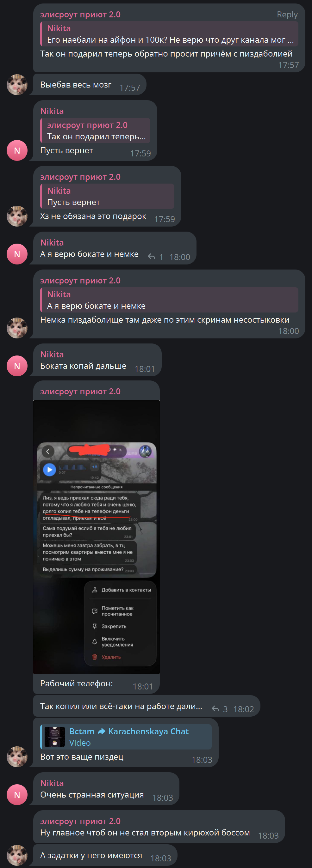Click the N avatar beside Очень странная ситуация
Viewport: 312px width, 868px height.
[17, 795]
